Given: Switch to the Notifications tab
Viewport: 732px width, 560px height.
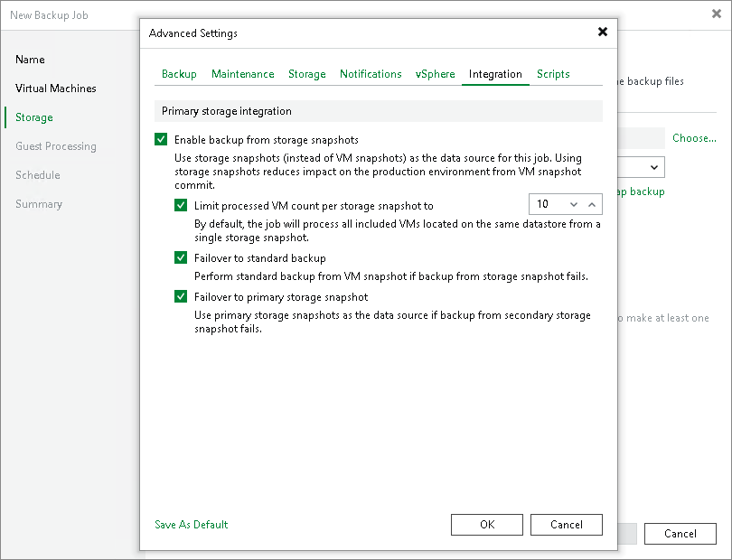Looking at the screenshot, I should 371,74.
